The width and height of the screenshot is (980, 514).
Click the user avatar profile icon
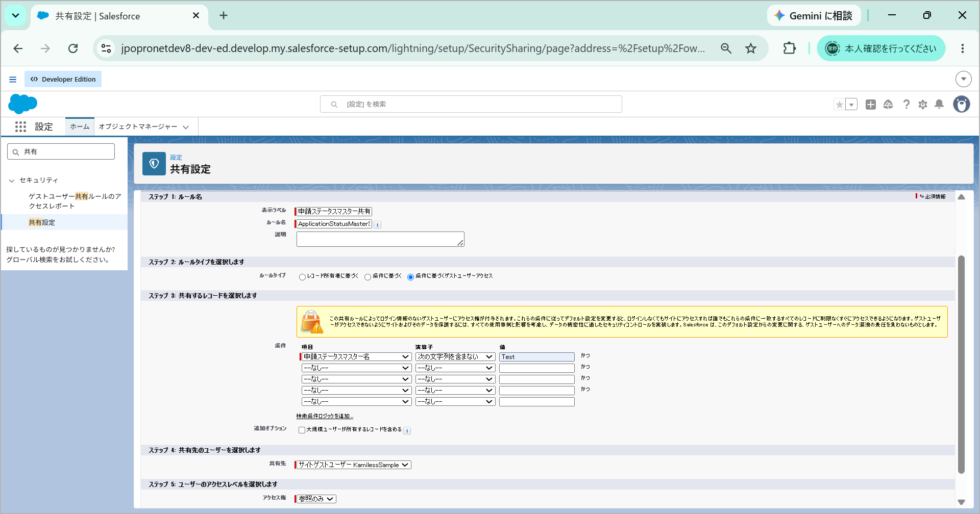pos(962,104)
